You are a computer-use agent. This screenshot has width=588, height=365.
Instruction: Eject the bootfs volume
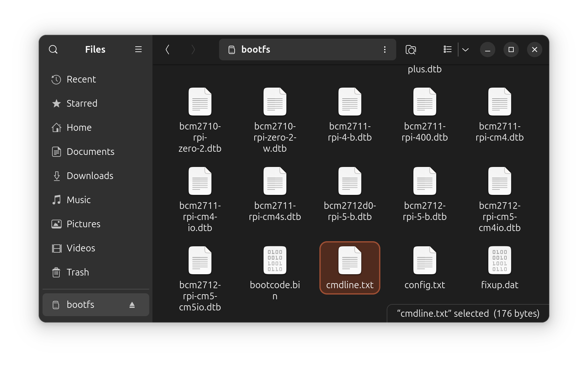[132, 305]
